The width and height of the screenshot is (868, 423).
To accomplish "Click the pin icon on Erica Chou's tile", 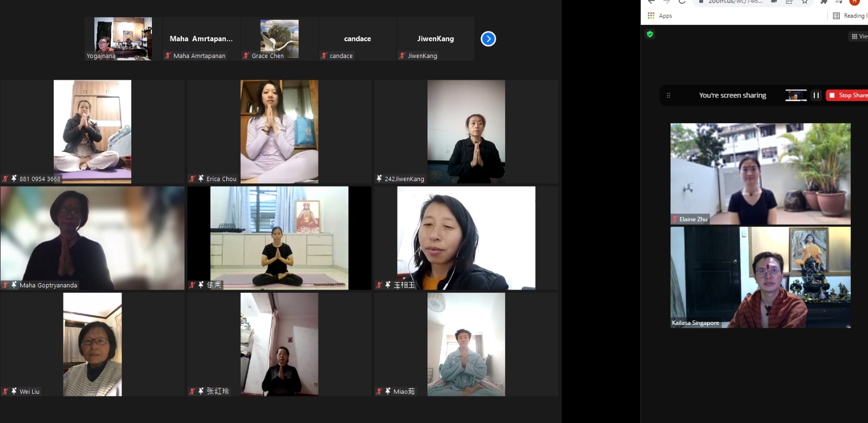I will 201,178.
